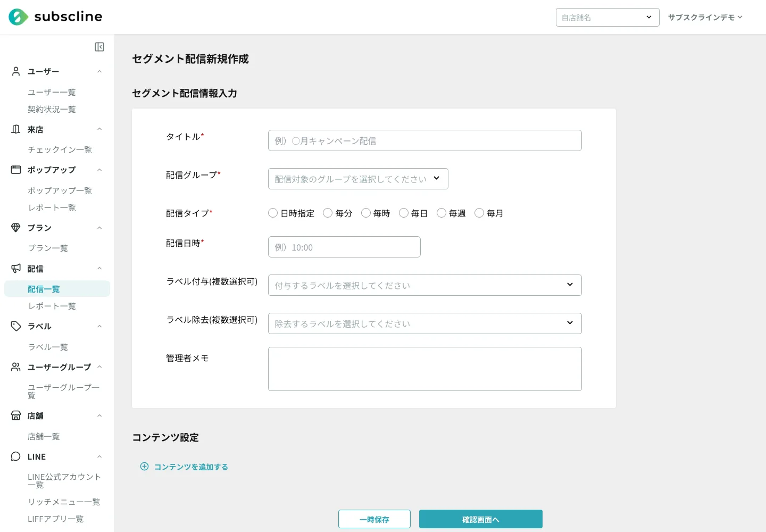Collapse the 店舗 section chevron

coord(99,415)
